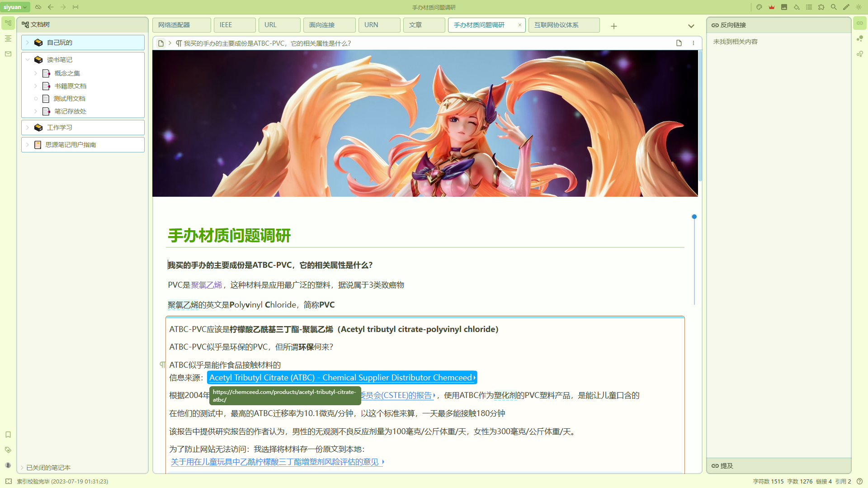Toggle the outline panel in the left dock

(x=8, y=38)
